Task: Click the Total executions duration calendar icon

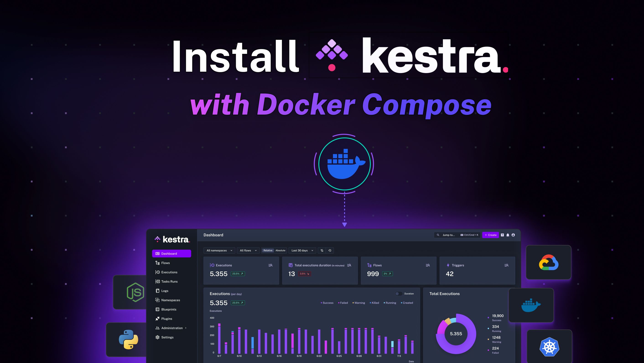Action: [x=291, y=265]
